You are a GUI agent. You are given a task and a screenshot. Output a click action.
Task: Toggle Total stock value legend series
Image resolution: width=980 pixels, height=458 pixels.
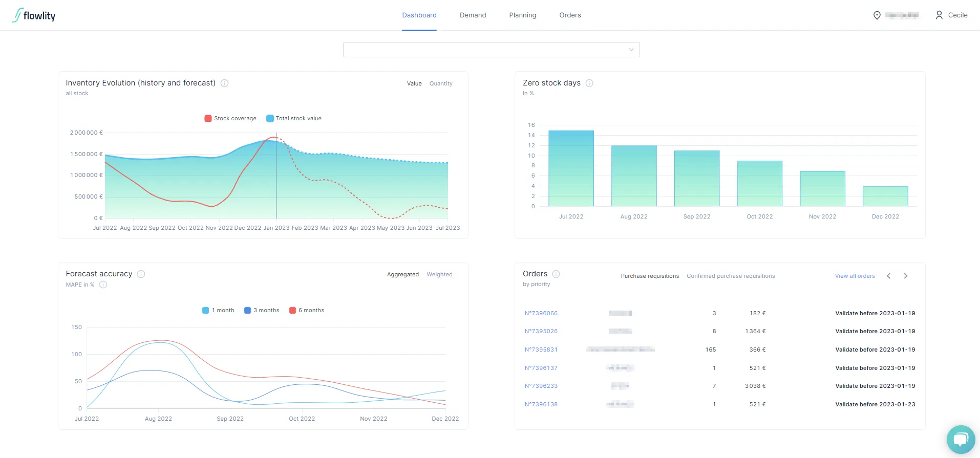pos(294,118)
